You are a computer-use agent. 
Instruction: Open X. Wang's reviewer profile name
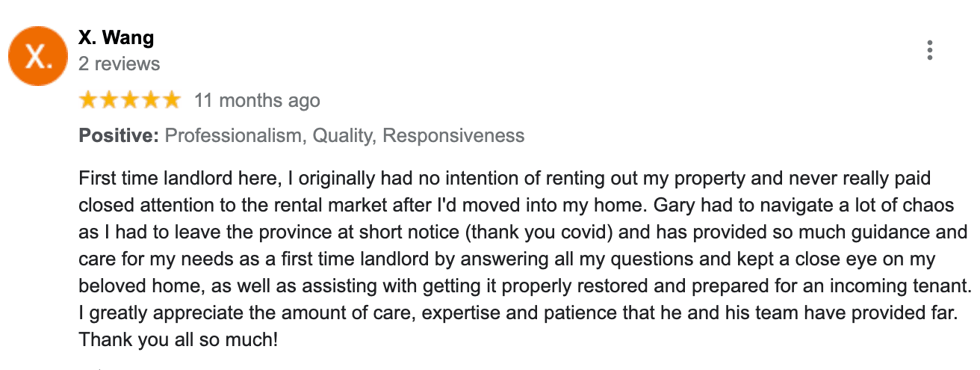click(116, 37)
